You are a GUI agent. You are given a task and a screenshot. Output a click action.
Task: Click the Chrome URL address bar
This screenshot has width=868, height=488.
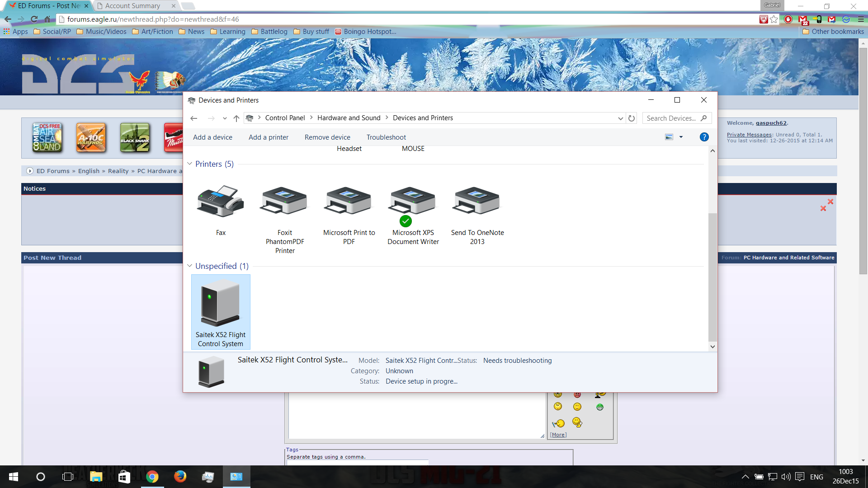tap(407, 19)
